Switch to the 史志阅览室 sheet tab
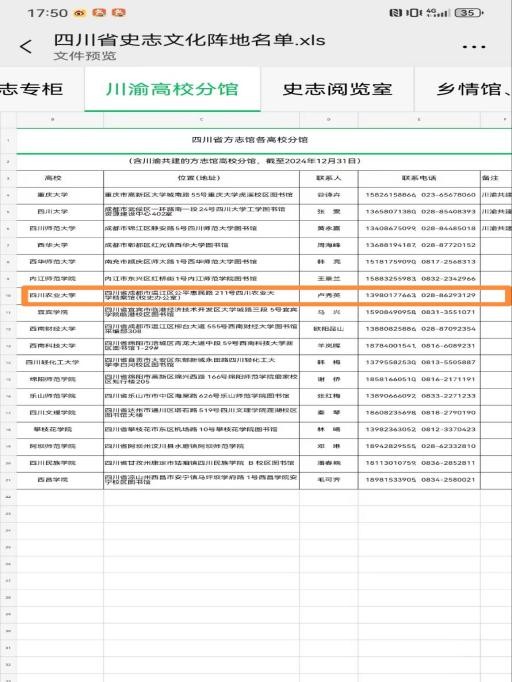The height and width of the screenshot is (682, 512). point(337,89)
